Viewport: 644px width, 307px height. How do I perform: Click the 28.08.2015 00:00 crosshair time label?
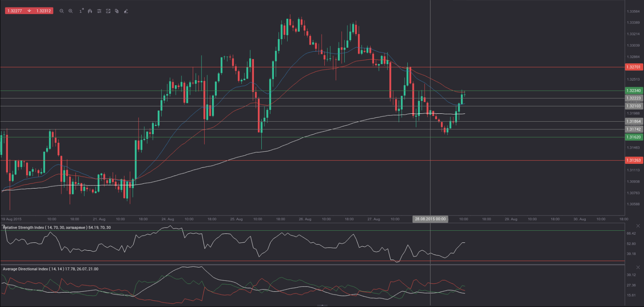point(430,219)
